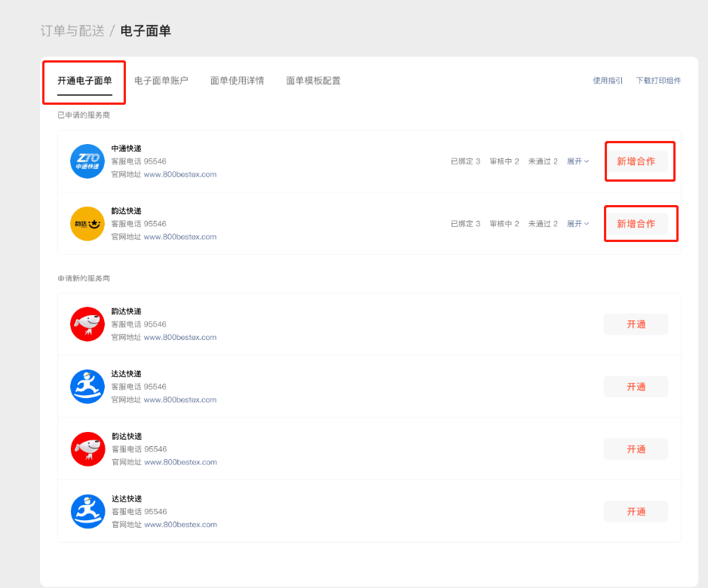Open the 电子面单账户 tab
This screenshot has height=588, width=708.
pyautogui.click(x=161, y=81)
